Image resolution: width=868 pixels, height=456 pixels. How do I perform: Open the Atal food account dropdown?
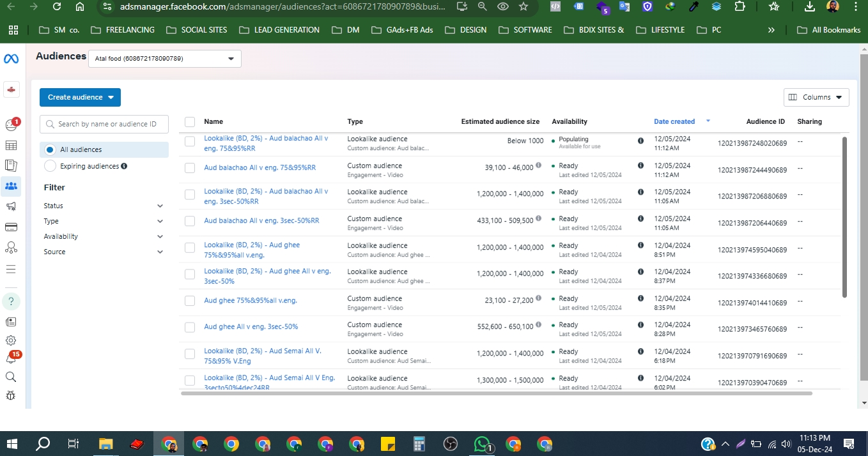[x=164, y=59]
